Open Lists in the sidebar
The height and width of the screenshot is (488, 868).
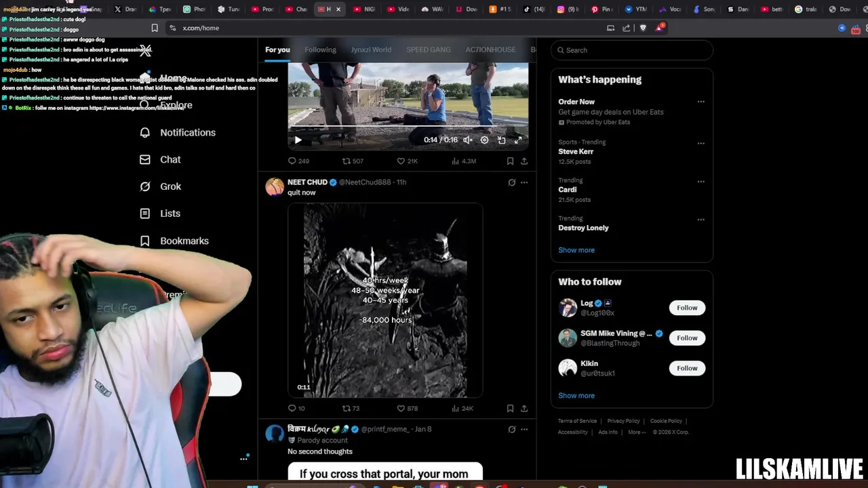(160, 213)
